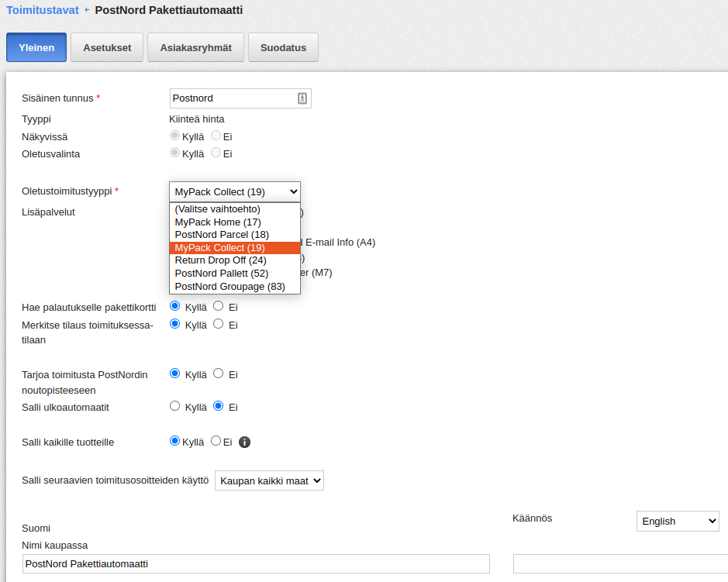Open the Käännös language dropdown showing English
728x582 pixels.
[678, 522]
